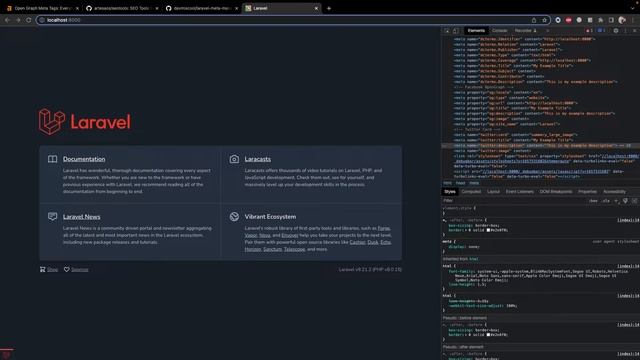Activate the DevTools inspect element picker
The image size is (640, 360).
coord(447,31)
